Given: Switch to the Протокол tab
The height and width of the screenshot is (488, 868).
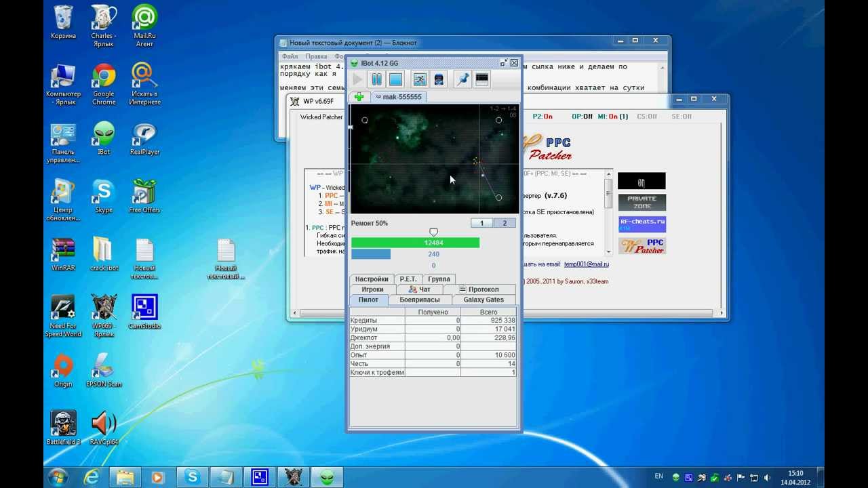Looking at the screenshot, I should [x=479, y=289].
